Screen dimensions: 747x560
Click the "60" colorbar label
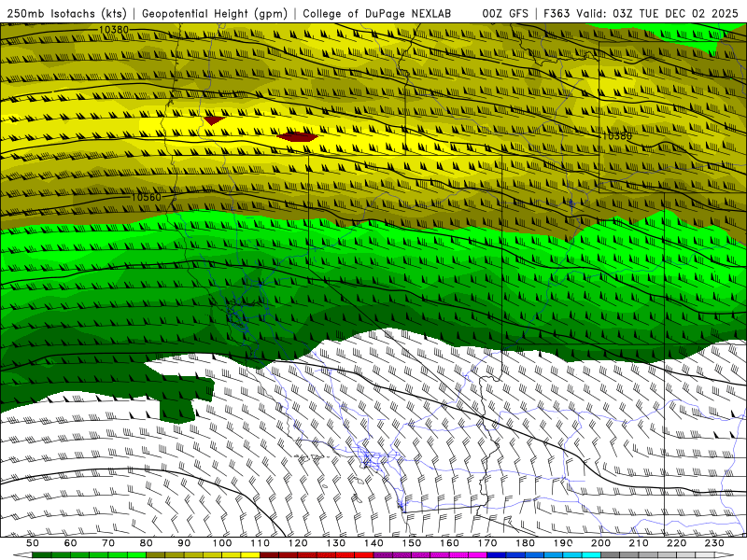(x=71, y=543)
